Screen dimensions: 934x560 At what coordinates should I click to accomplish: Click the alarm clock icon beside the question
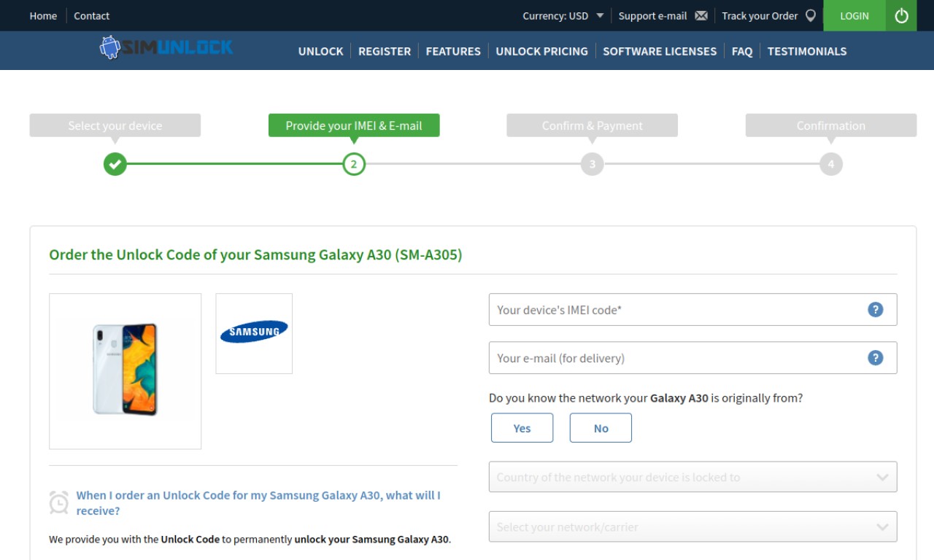(59, 502)
